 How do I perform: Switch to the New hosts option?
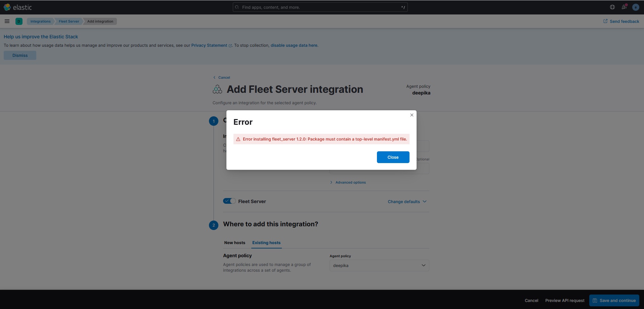[x=234, y=242]
